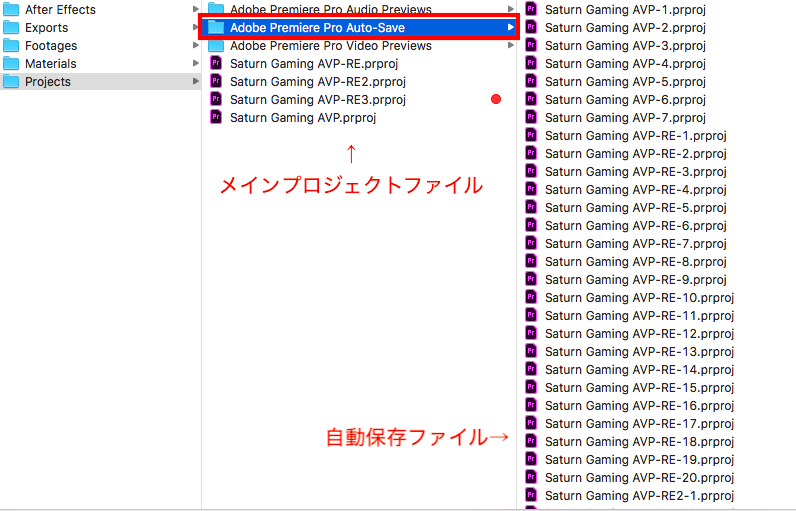Click the Premiere icon of Saturn Gaming AVP-6.prproj

[531, 99]
